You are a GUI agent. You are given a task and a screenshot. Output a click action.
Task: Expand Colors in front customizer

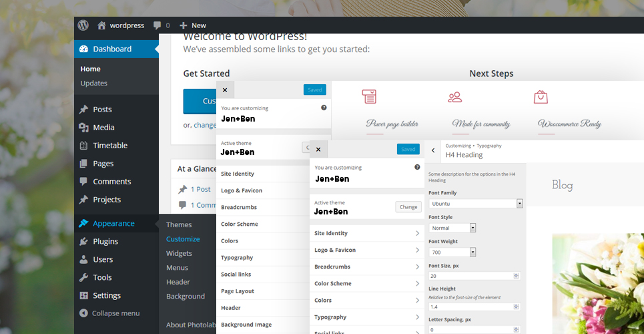pyautogui.click(x=367, y=301)
